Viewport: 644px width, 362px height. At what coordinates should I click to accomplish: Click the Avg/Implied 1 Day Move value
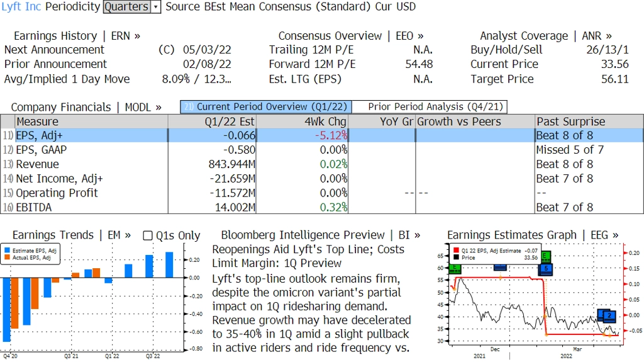click(197, 79)
